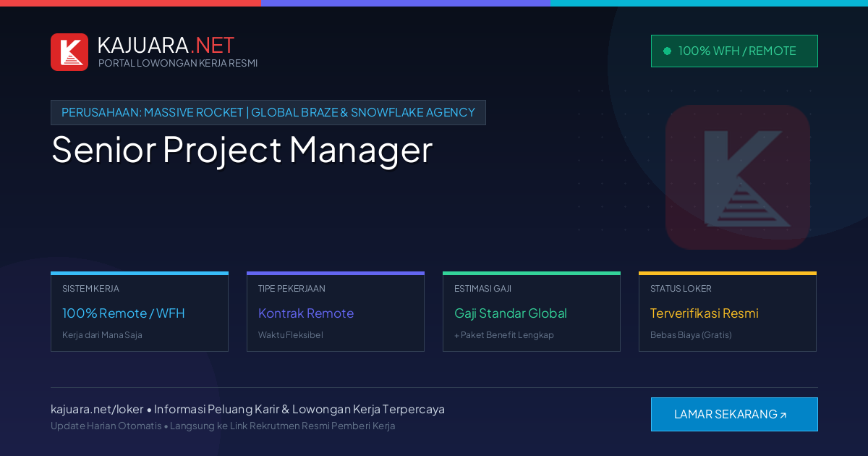Click the Kerja dari Mana Saja text
This screenshot has width=868, height=456.
[102, 335]
